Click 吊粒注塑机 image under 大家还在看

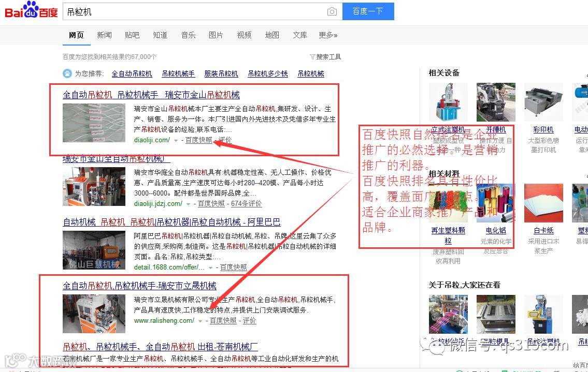(543, 314)
